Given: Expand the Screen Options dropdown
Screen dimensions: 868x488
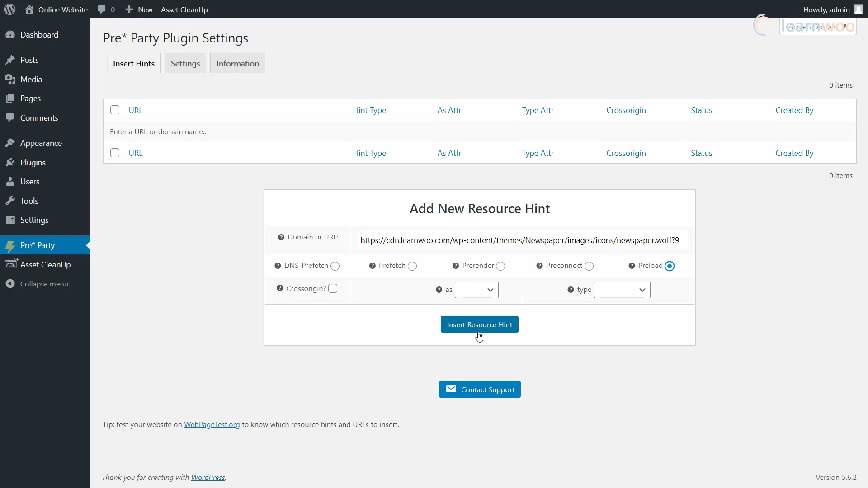Looking at the screenshot, I should coord(817,27).
